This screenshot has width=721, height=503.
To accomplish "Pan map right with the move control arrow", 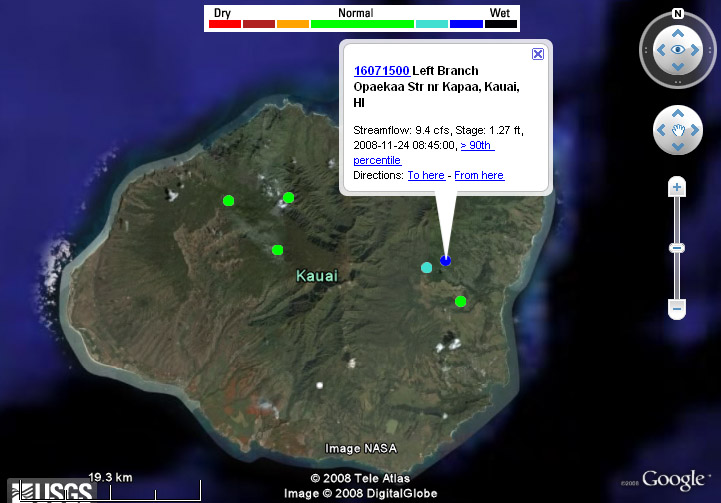I will point(696,130).
